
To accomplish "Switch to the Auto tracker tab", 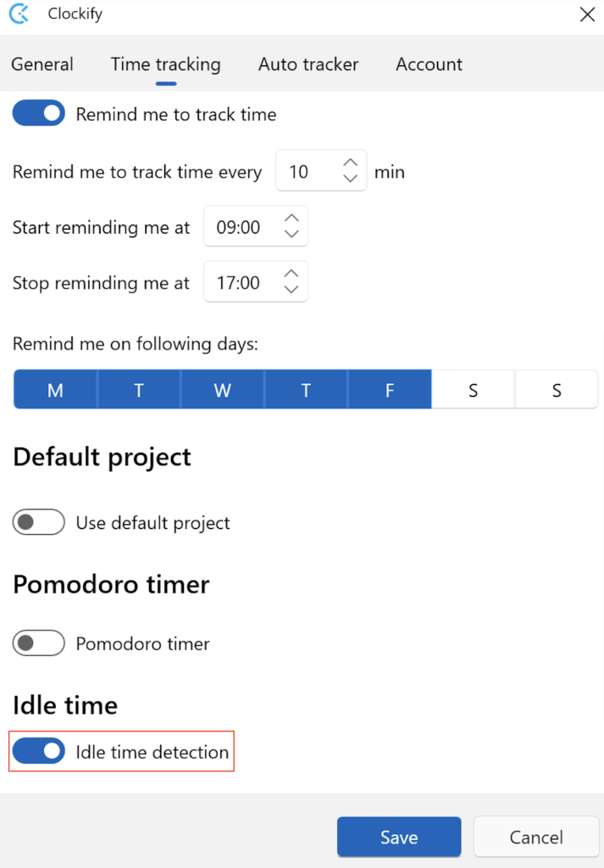I will [x=308, y=64].
